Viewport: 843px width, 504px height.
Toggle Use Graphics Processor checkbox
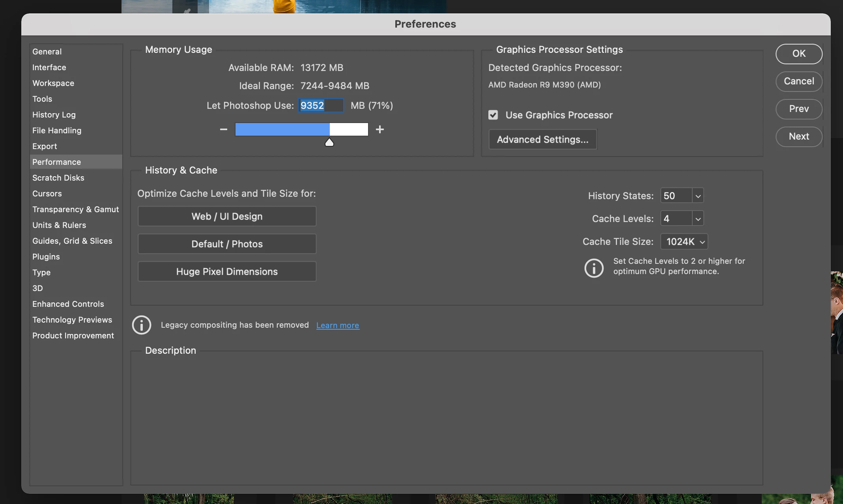pos(493,115)
